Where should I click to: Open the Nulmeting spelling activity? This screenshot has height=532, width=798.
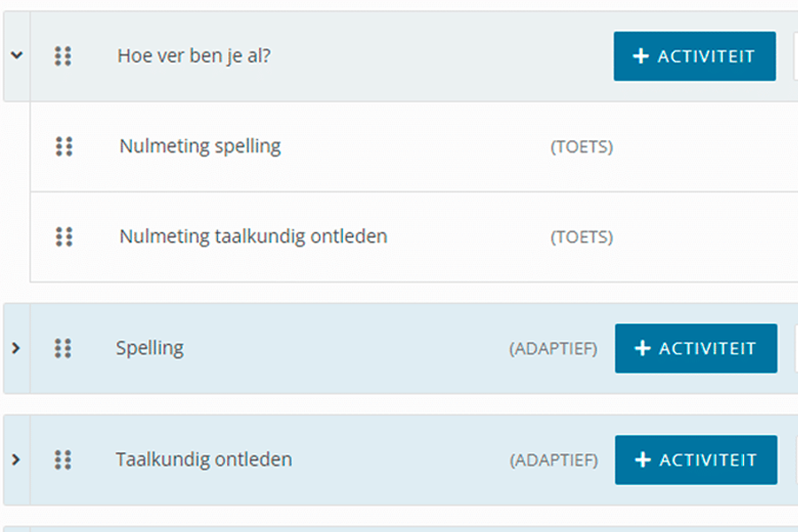[199, 146]
